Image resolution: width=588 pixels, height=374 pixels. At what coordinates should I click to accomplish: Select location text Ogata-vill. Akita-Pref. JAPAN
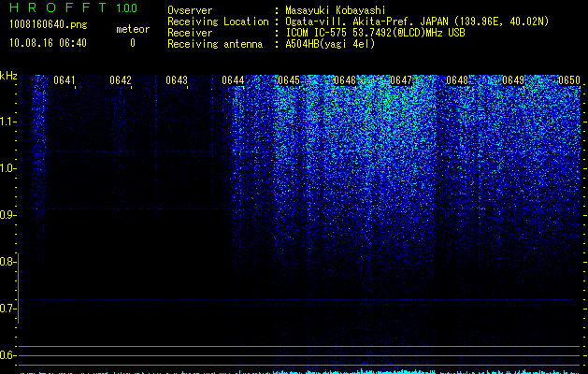(366, 22)
